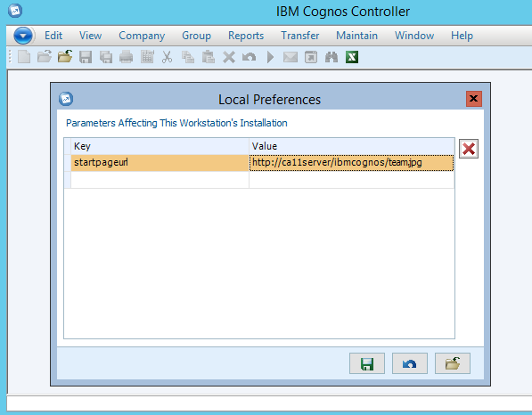Open the Company menu

pyautogui.click(x=142, y=36)
